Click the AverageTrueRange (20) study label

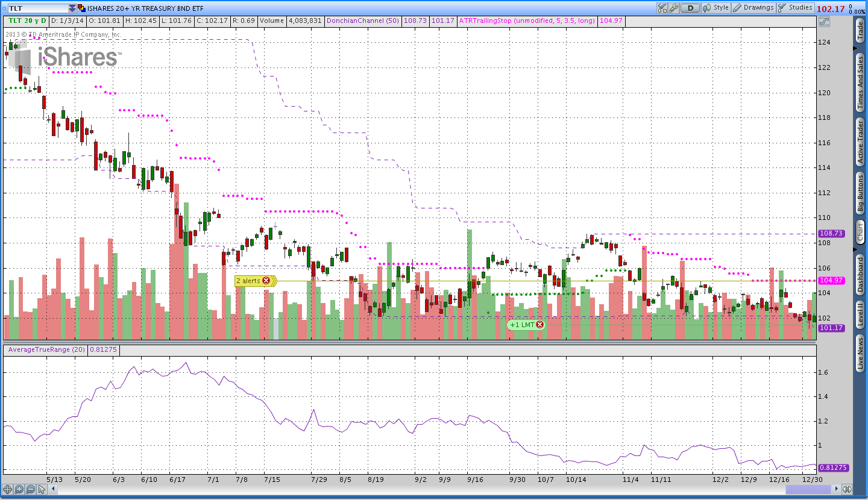(45, 349)
